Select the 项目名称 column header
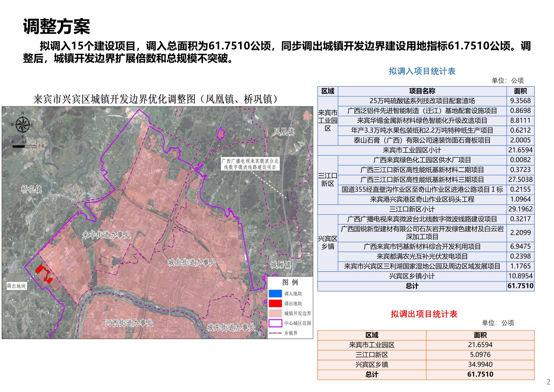Screen dimensions: 554x392 [x=422, y=91]
